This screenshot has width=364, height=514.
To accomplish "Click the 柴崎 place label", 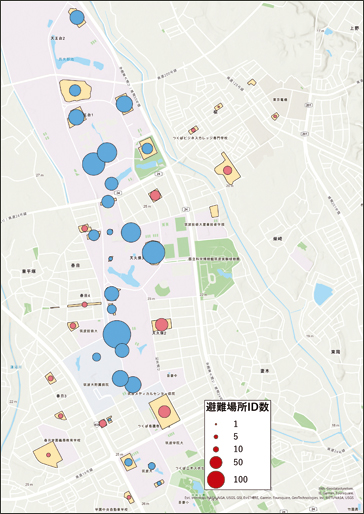I will tap(277, 239).
